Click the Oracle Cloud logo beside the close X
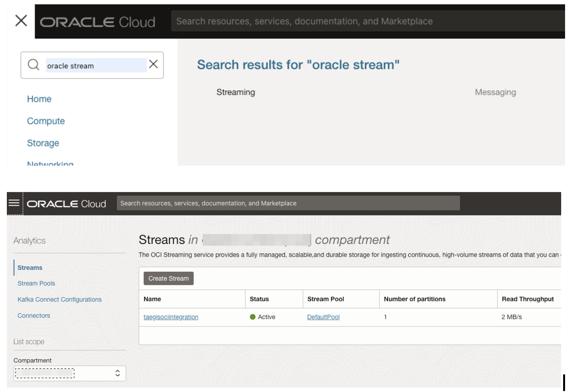Screen dimensions: 568x392 97,22
